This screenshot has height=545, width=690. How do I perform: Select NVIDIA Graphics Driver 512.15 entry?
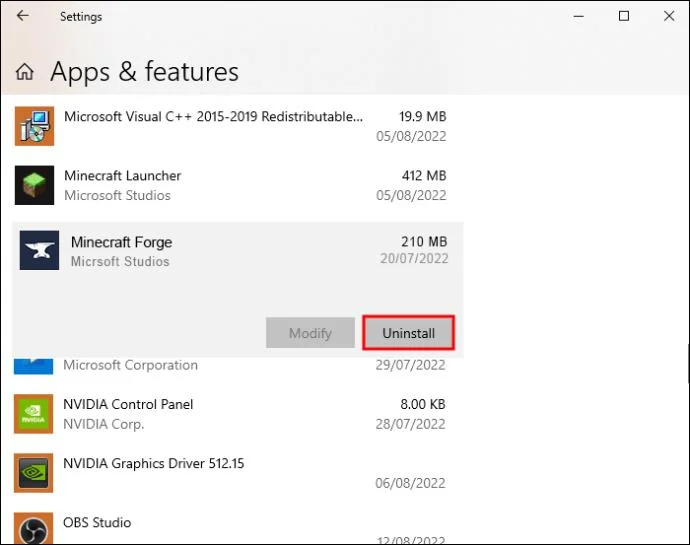(154, 463)
